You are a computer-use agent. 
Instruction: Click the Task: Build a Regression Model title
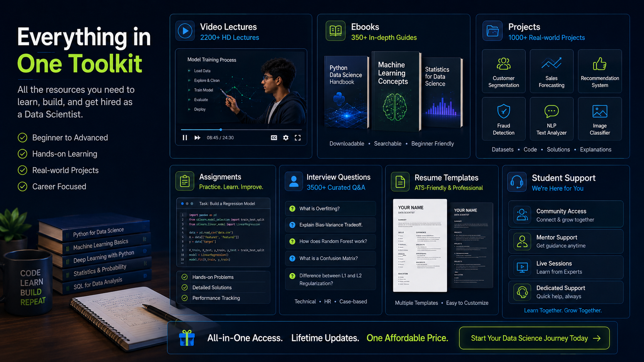point(227,204)
